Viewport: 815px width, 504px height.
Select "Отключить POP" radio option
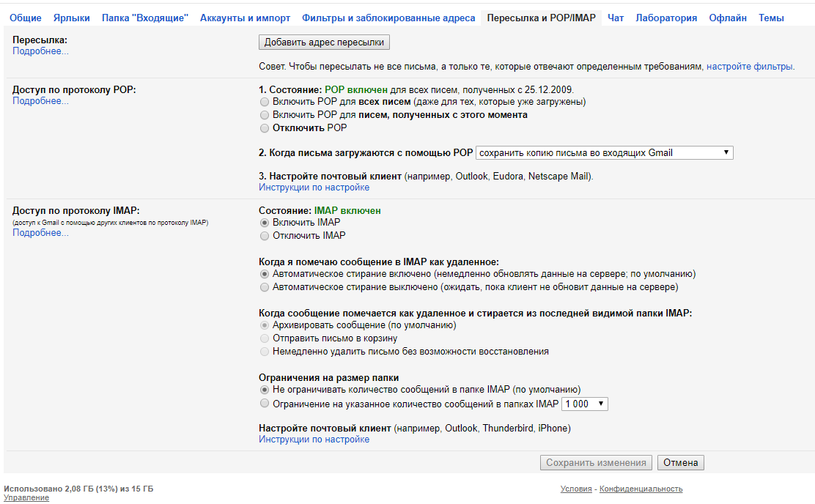[x=265, y=128]
